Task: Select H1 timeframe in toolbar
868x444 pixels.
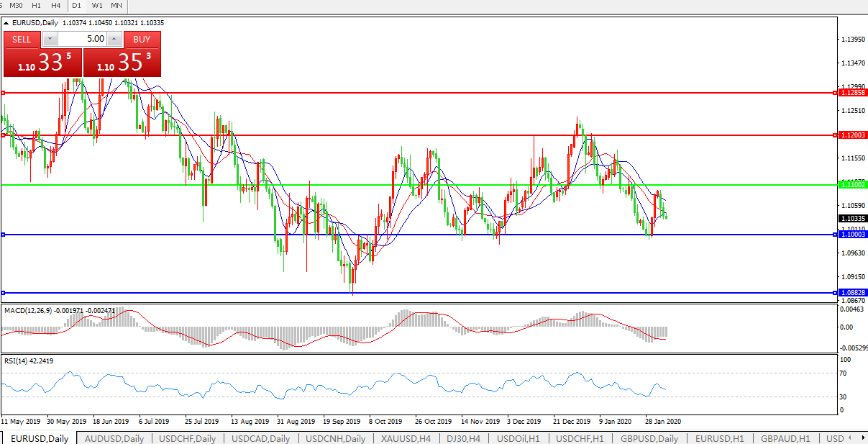Action: coord(37,5)
